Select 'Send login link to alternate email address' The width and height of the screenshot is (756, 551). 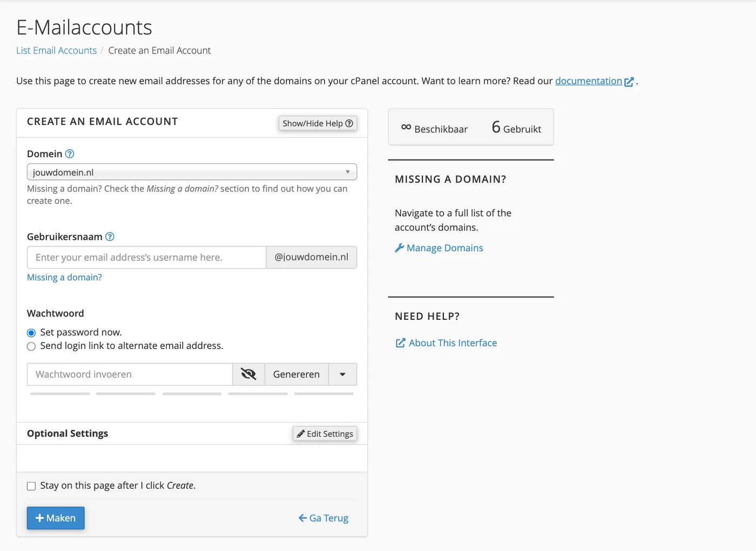pyautogui.click(x=31, y=346)
